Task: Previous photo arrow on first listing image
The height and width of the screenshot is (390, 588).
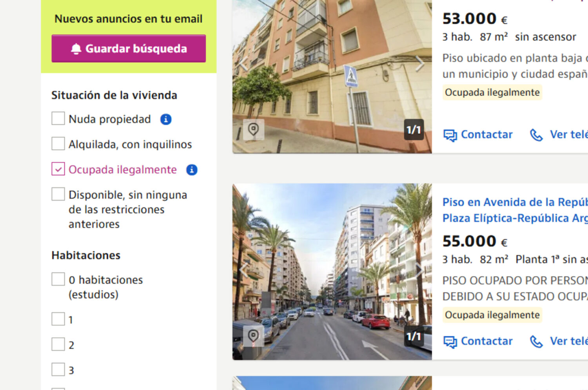Action: click(x=243, y=64)
